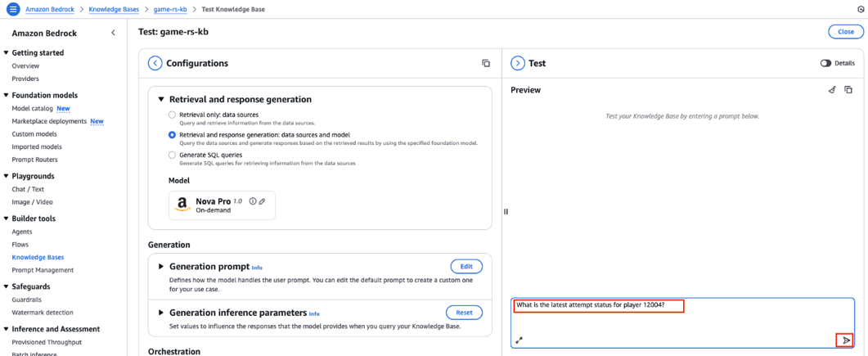The height and width of the screenshot is (356, 868).
Task: Click the back arrow beside Configurations
Action: [155, 63]
